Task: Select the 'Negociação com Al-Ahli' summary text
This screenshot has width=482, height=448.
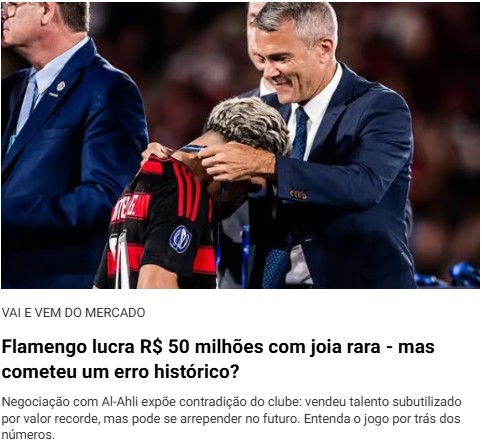Action: pyautogui.click(x=231, y=418)
